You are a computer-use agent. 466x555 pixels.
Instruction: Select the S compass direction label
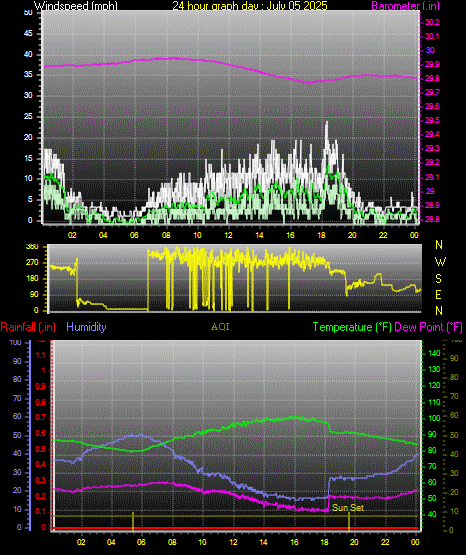[x=438, y=279]
